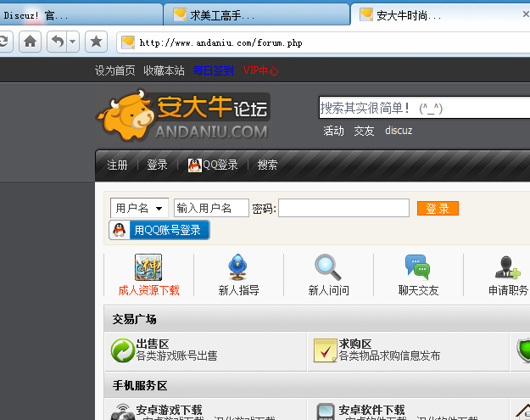
Task: Open the VIP中心 link
Action: pyautogui.click(x=260, y=70)
